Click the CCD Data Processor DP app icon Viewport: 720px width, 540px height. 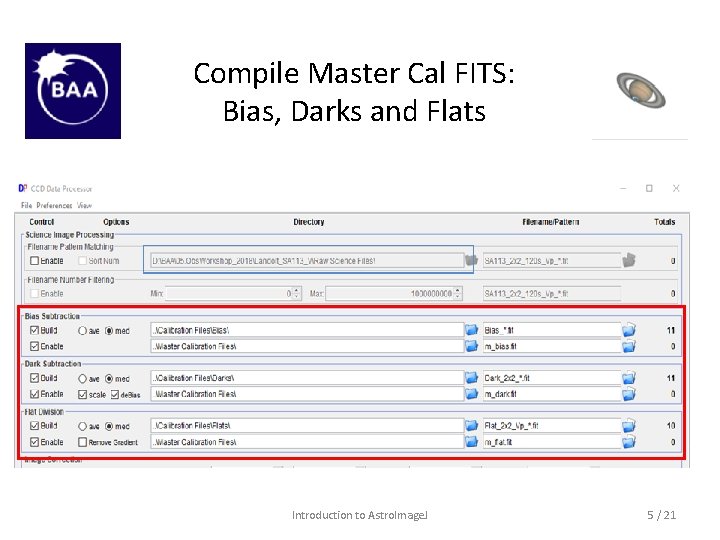(22, 188)
